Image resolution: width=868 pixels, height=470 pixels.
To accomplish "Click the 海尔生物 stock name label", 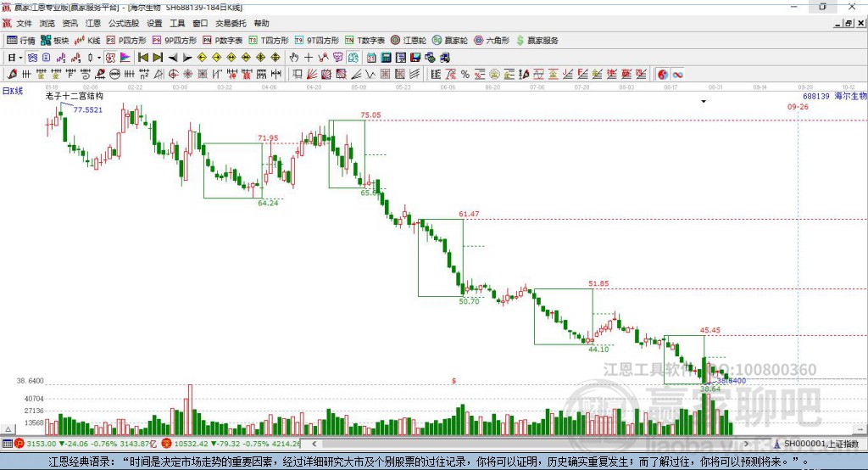I will 851,96.
